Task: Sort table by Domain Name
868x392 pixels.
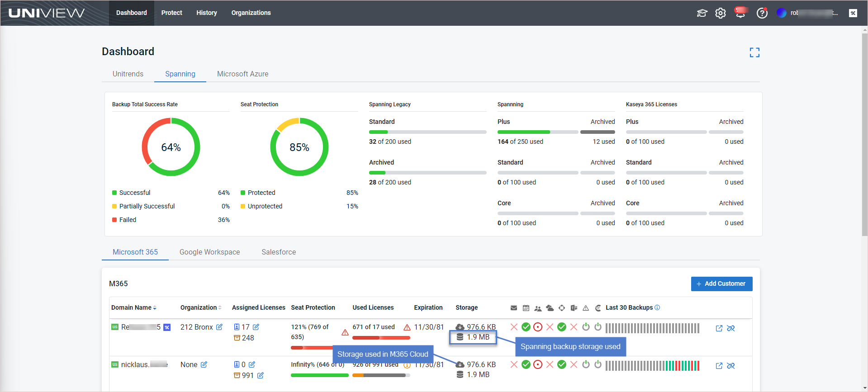Action: (155, 308)
